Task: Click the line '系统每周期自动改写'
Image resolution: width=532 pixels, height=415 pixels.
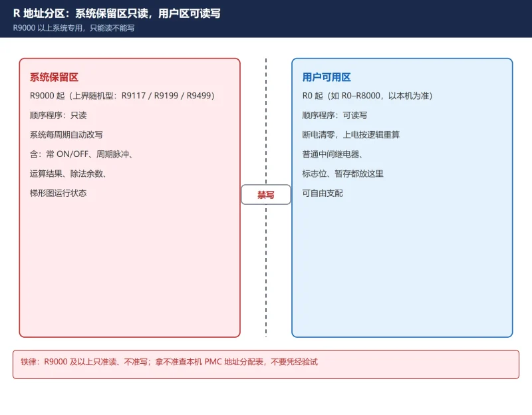Action: (x=66, y=135)
